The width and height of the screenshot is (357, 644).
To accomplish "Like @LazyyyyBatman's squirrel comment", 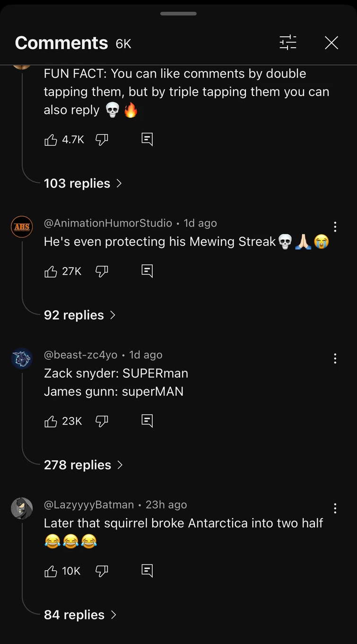I will click(x=51, y=571).
